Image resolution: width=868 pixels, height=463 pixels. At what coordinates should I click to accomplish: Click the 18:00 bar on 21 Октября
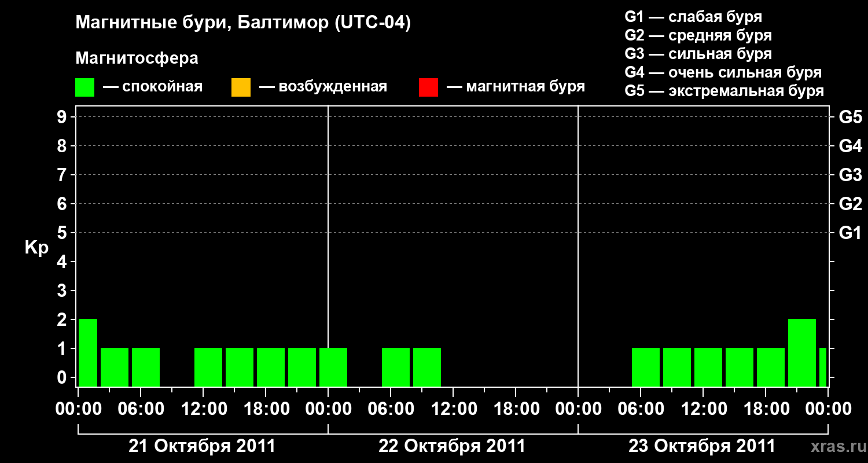point(271,367)
